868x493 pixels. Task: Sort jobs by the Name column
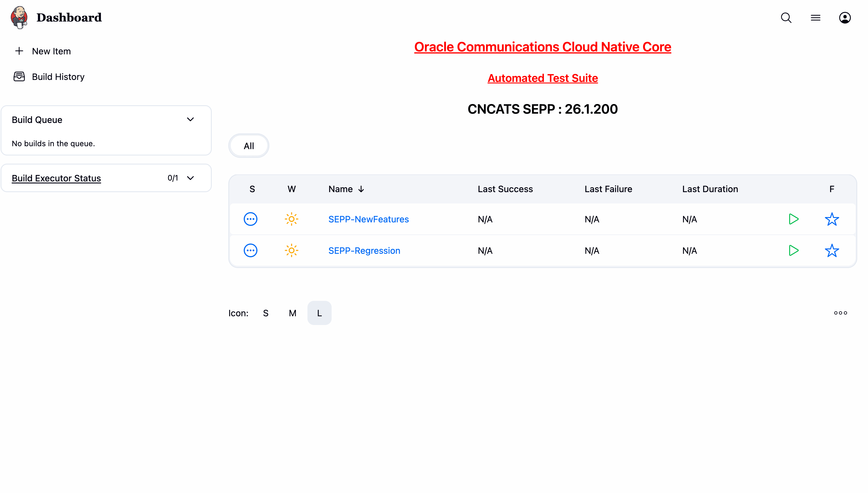click(x=346, y=189)
